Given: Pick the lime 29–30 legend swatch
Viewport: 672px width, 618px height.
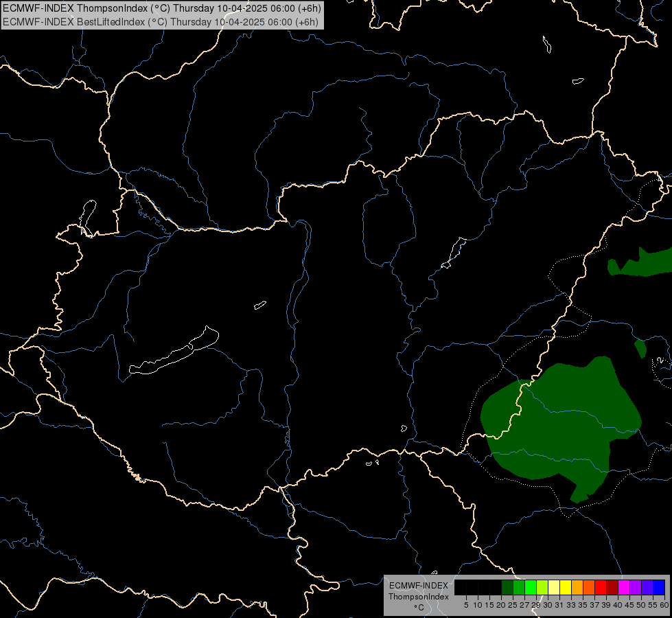Looking at the screenshot, I should click(x=542, y=587).
